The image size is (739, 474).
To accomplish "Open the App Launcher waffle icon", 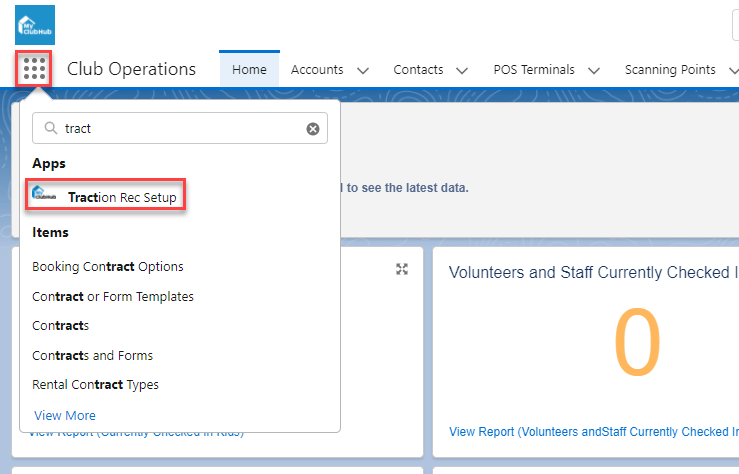I will click(34, 69).
